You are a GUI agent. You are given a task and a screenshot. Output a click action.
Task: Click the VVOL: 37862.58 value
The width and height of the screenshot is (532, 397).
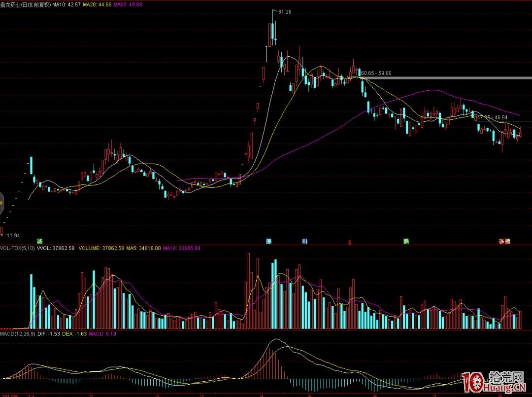click(56, 248)
